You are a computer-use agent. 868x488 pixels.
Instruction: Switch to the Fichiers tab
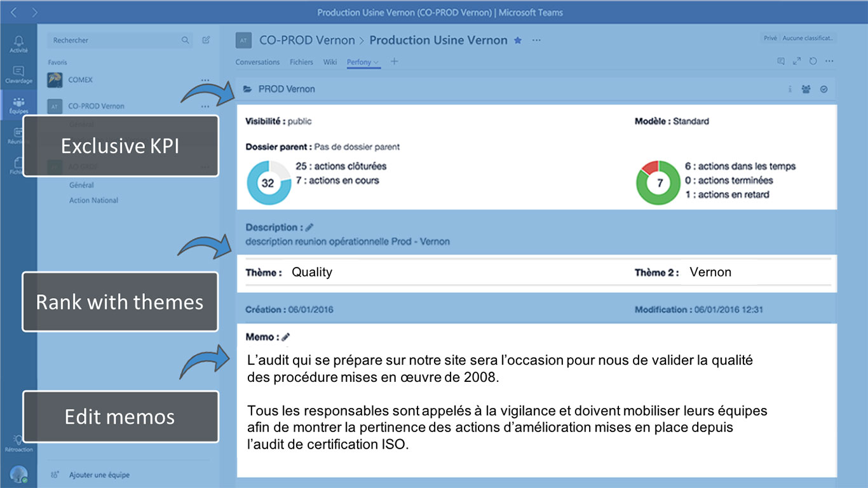(302, 62)
